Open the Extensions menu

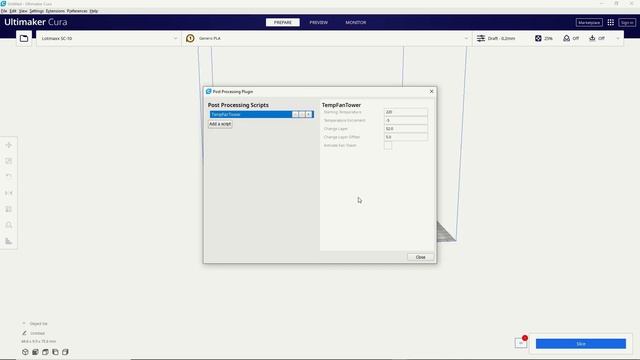[55, 11]
